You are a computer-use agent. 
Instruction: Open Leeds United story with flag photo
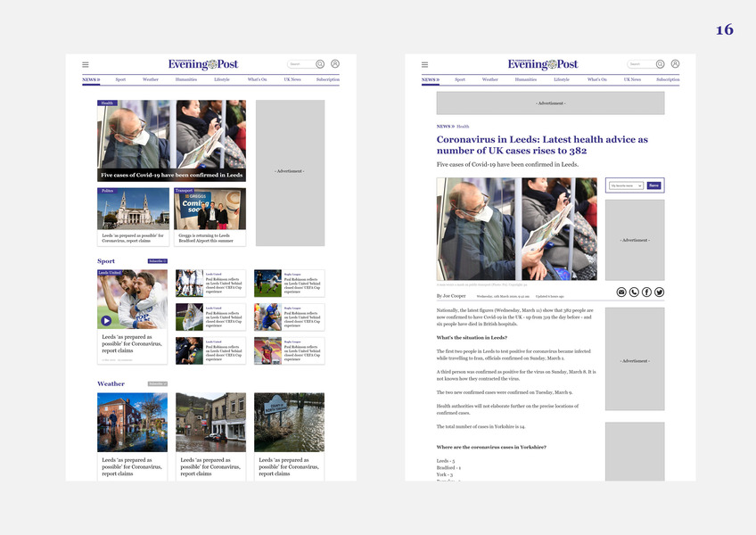(x=210, y=317)
